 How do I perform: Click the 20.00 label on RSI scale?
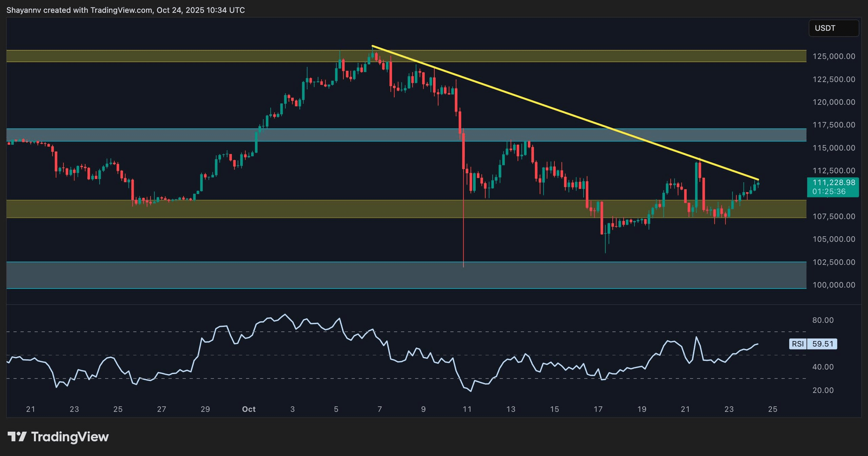click(x=823, y=390)
